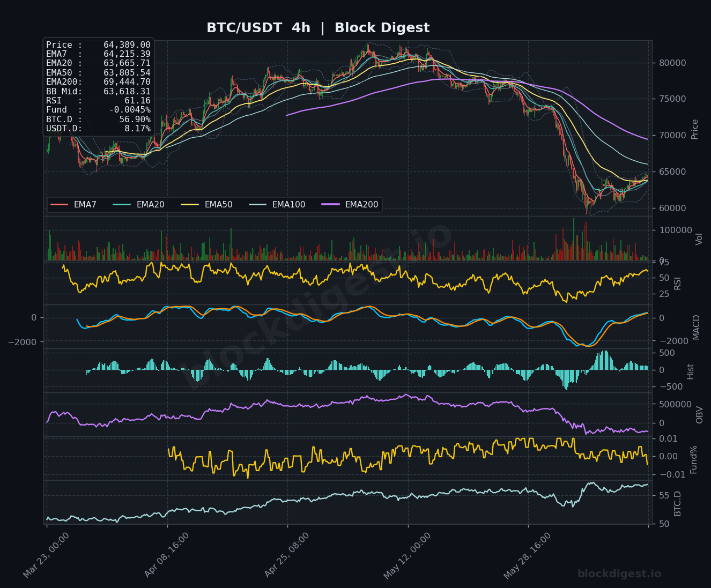Click the 0.00 tick on Fund% axis
The image size is (711, 588).
668,457
